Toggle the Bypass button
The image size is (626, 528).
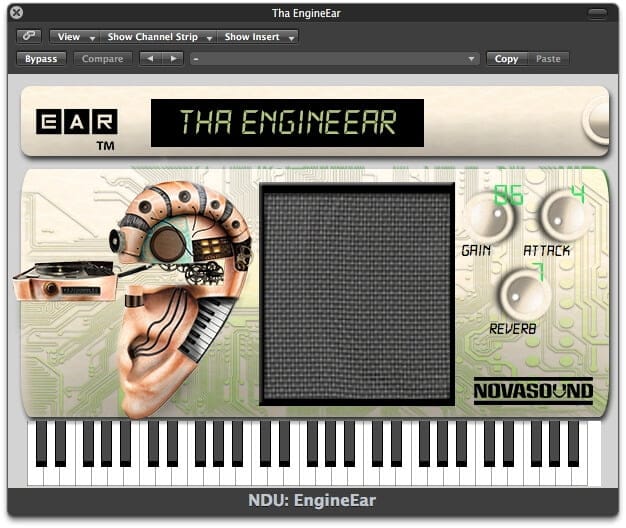click(41, 59)
